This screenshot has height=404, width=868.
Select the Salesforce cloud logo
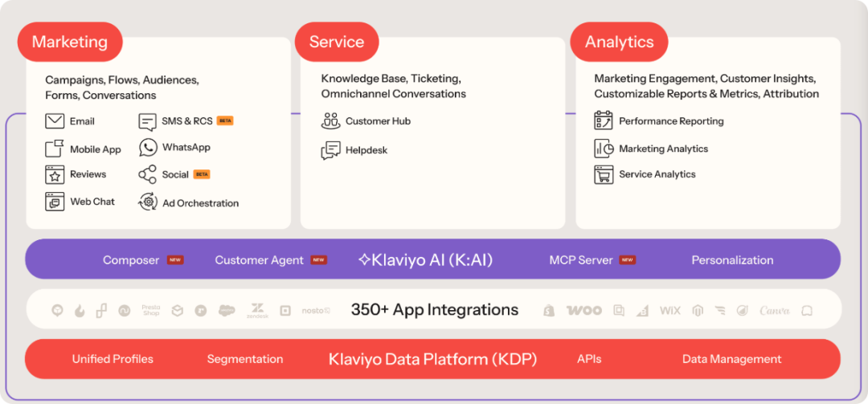pyautogui.click(x=227, y=311)
